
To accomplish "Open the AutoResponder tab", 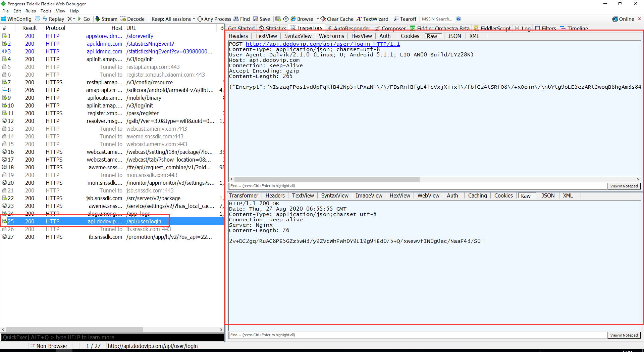I will pyautogui.click(x=349, y=28).
